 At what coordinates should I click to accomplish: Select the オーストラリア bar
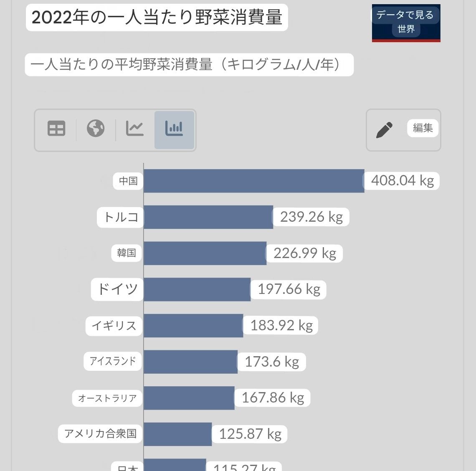pyautogui.click(x=189, y=398)
